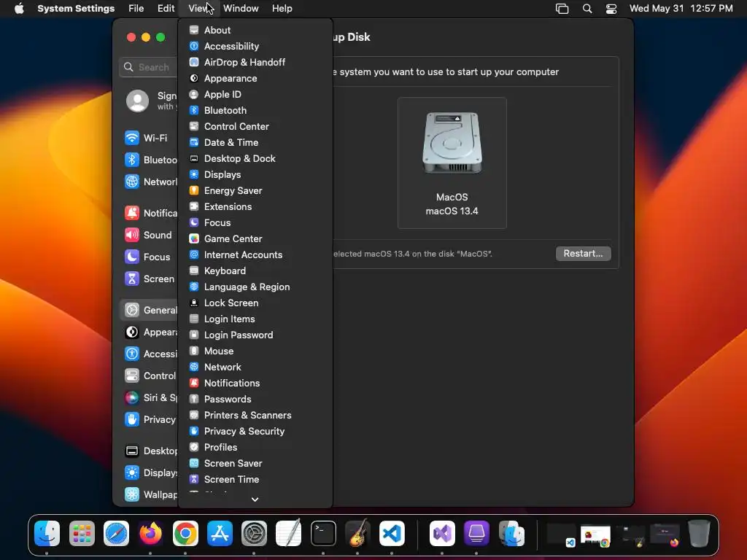Click the Stage Manager menu bar icon
The width and height of the screenshot is (747, 560).
(x=562, y=9)
